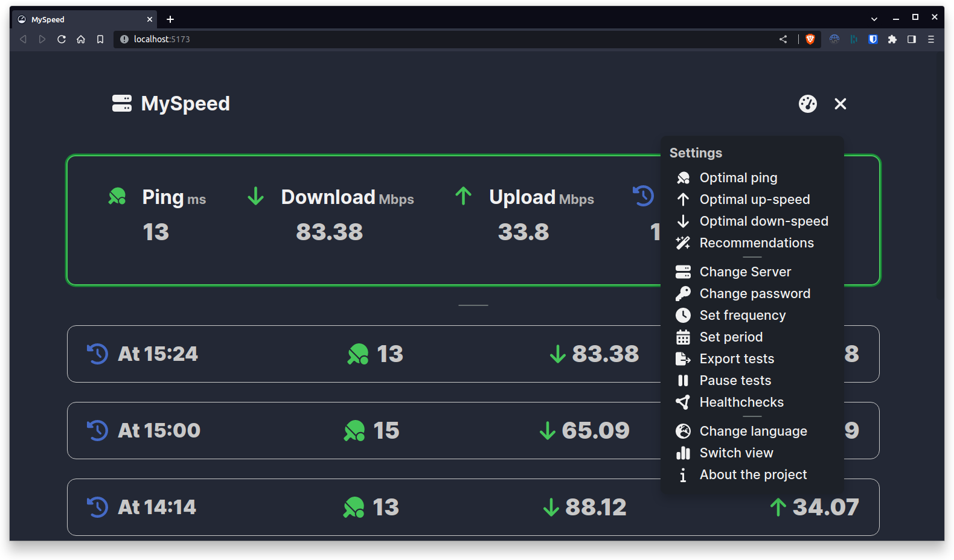Click the MySpeed server logo icon
Image resolution: width=954 pixels, height=560 pixels.
click(122, 103)
